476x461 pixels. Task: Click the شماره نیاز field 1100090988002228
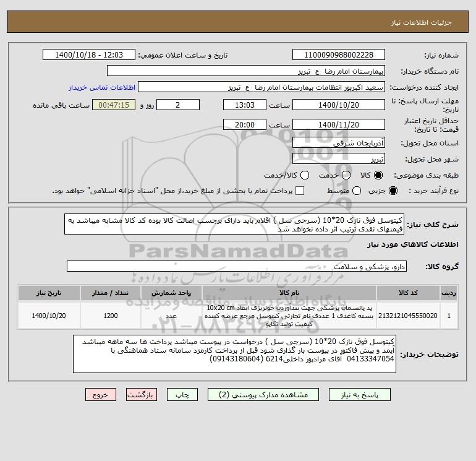pyautogui.click(x=339, y=54)
